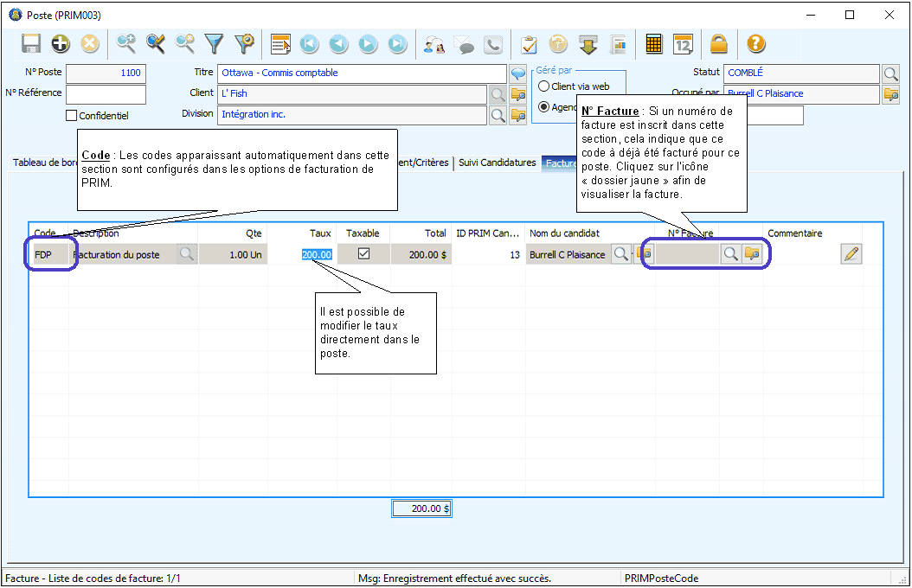Select the Facture tab
Image resolution: width=912 pixels, height=588 pixels.
560,163
